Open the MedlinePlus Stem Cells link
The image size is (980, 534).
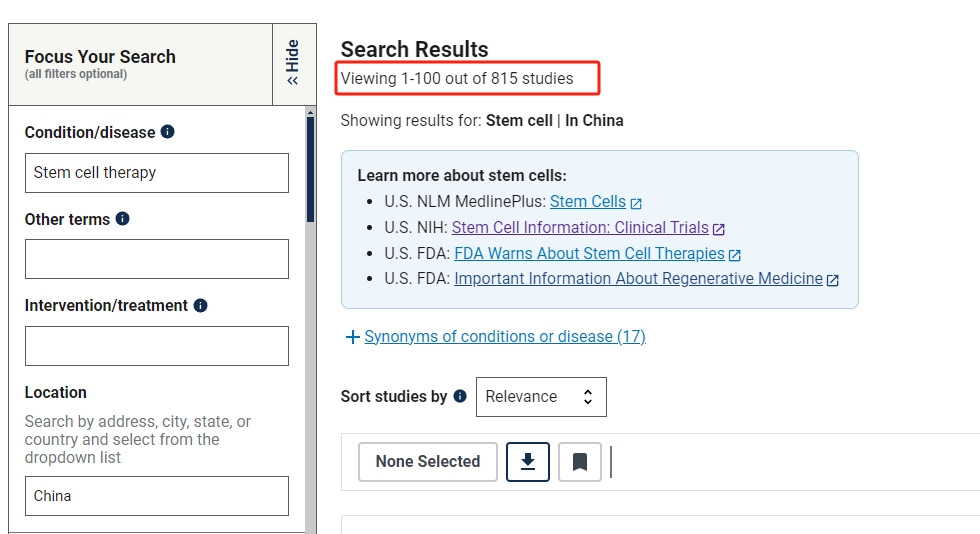pyautogui.click(x=587, y=202)
